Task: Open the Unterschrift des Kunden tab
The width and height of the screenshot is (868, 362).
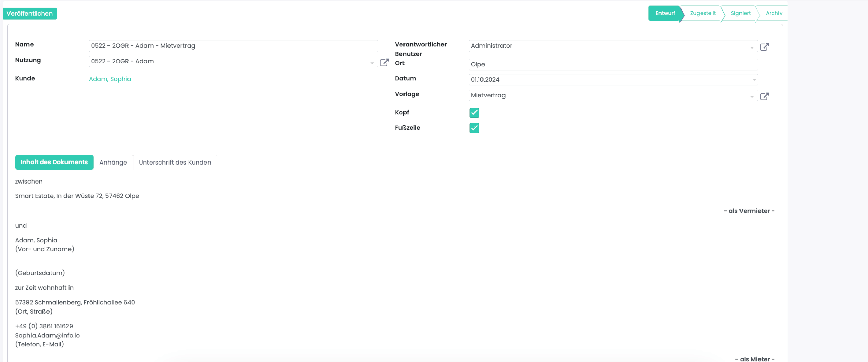Action: (x=175, y=162)
